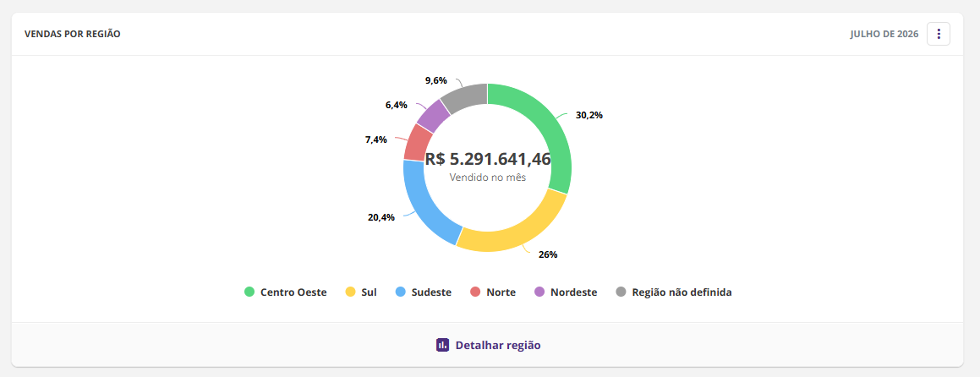Click the Nordeste legend label
This screenshot has width=980, height=377.
[574, 292]
